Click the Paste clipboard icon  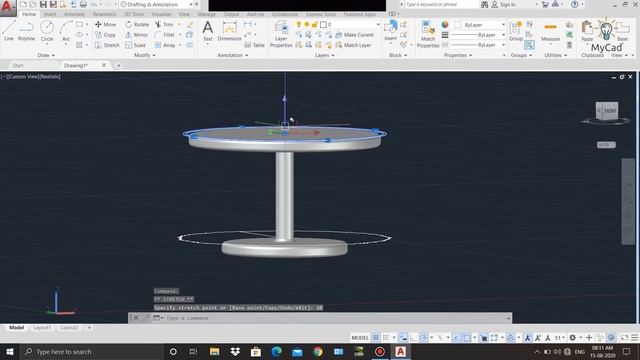(x=587, y=31)
